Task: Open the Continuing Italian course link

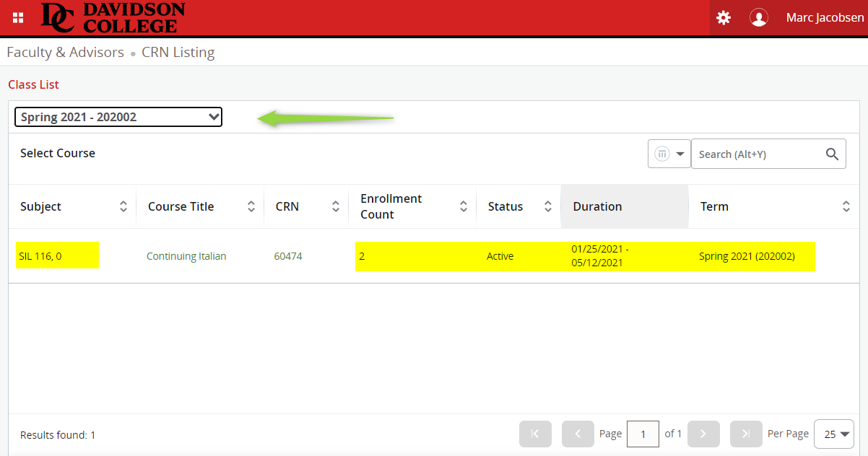Action: [x=186, y=256]
